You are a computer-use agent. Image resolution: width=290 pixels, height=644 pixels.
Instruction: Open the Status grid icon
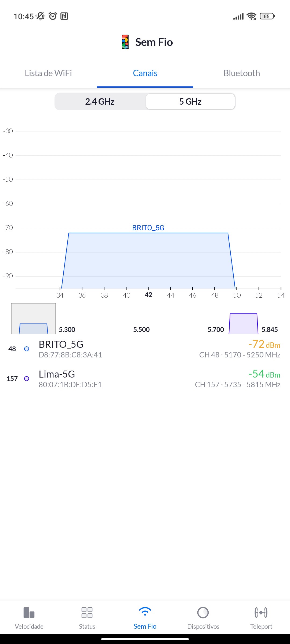pyautogui.click(x=87, y=613)
